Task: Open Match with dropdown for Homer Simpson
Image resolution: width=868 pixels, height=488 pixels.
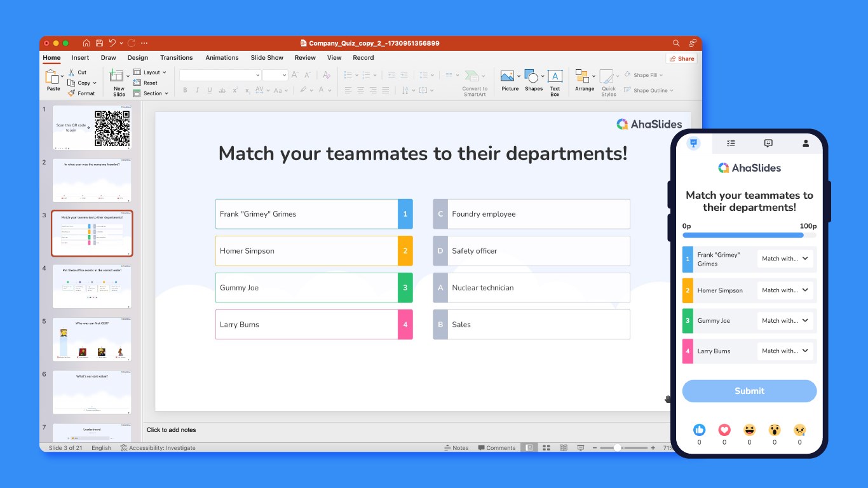Action: [785, 290]
